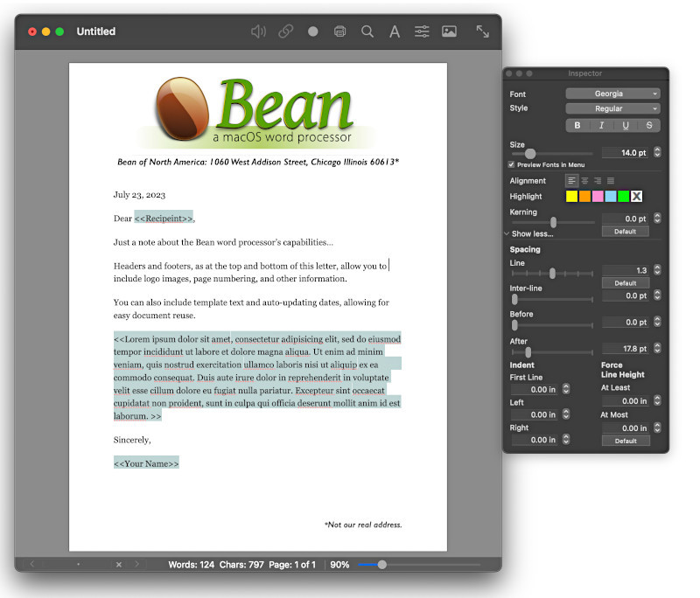Click the Before spacing slider knob
The image size is (700, 598).
click(x=514, y=325)
